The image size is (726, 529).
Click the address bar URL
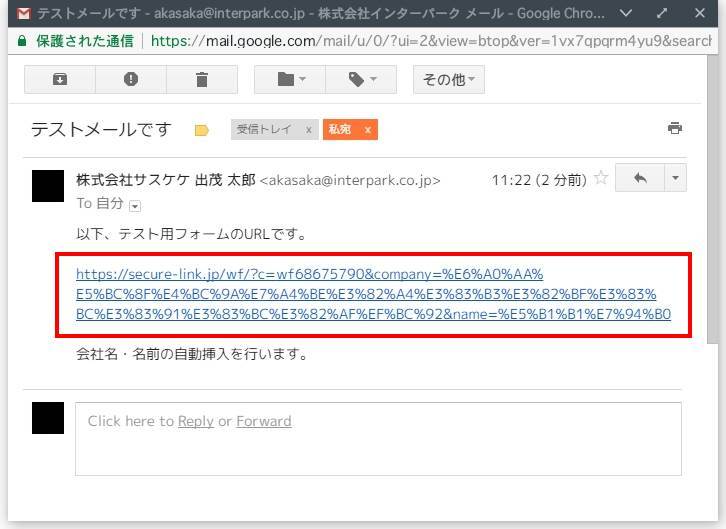(430, 41)
